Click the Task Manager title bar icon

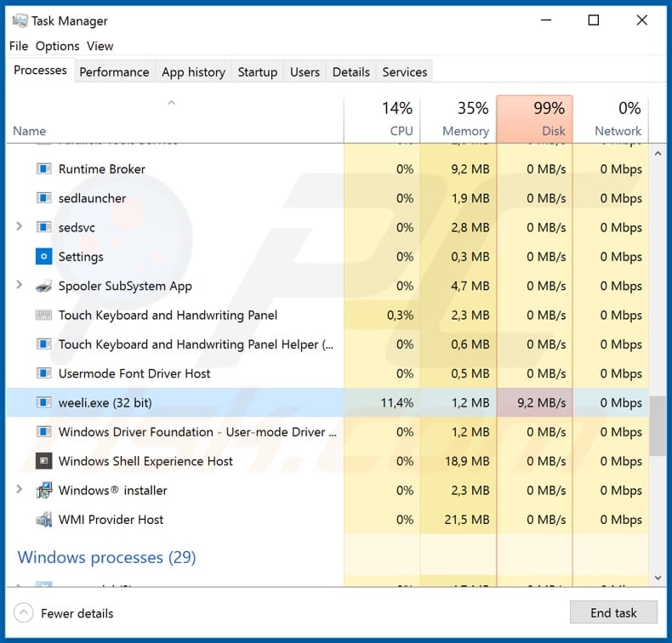coord(20,20)
